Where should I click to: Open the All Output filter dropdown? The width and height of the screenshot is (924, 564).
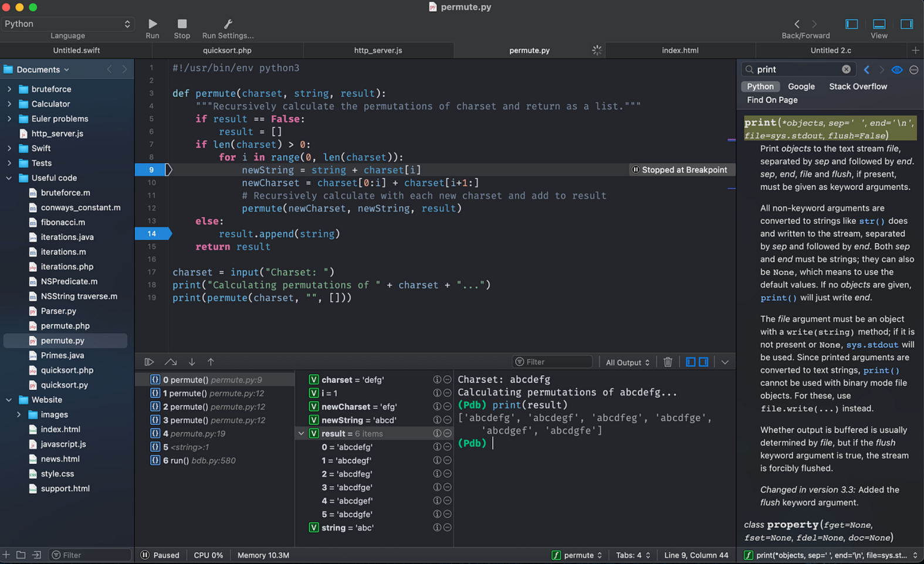click(627, 362)
